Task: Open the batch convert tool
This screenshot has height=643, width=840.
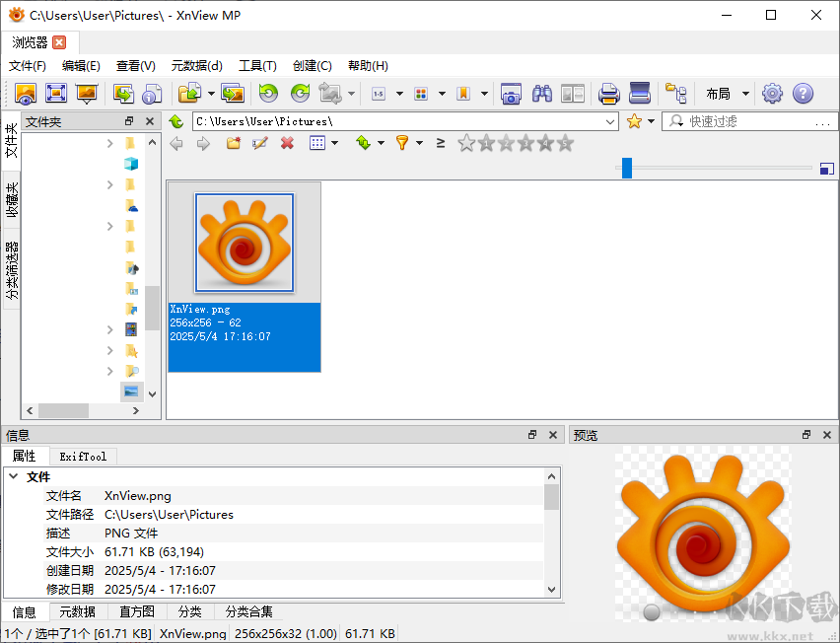Action: tap(233, 94)
